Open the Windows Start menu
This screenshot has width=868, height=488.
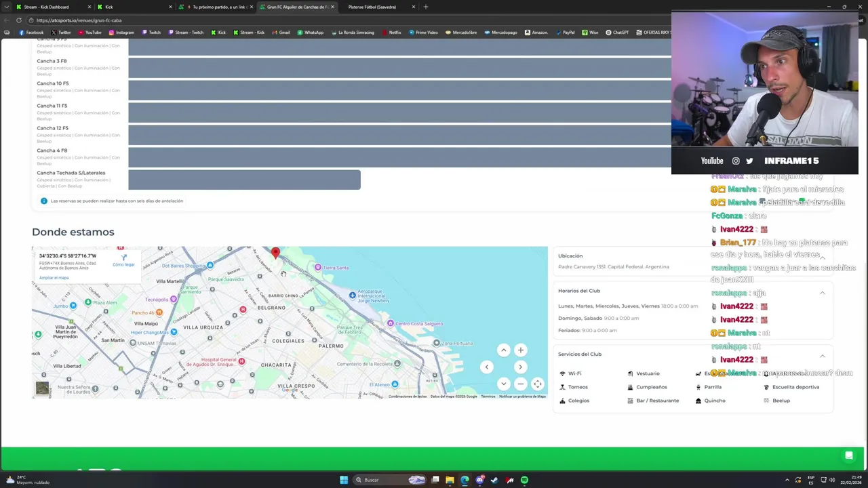point(344,480)
